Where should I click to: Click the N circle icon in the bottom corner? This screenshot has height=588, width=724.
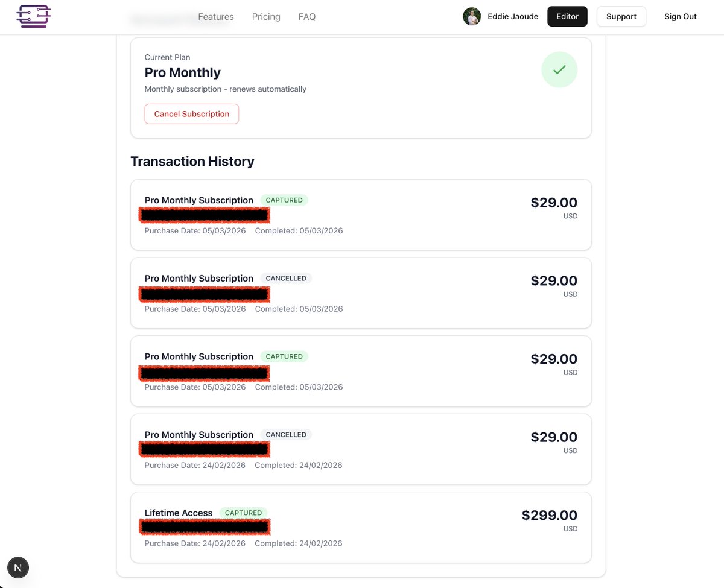pyautogui.click(x=17, y=567)
